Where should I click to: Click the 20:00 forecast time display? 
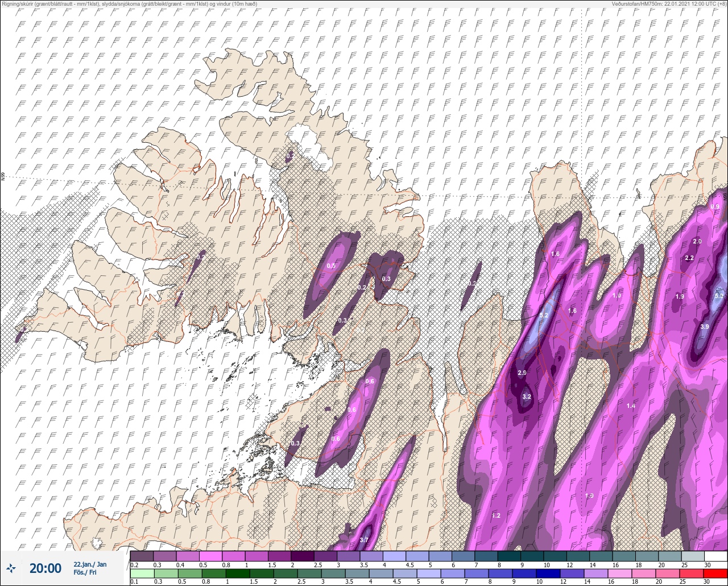click(45, 568)
